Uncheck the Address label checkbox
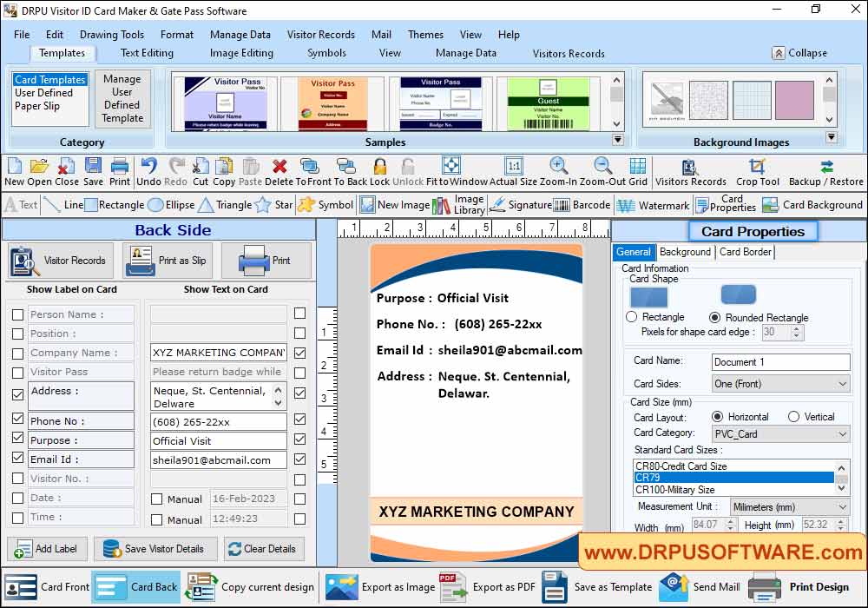 [17, 395]
